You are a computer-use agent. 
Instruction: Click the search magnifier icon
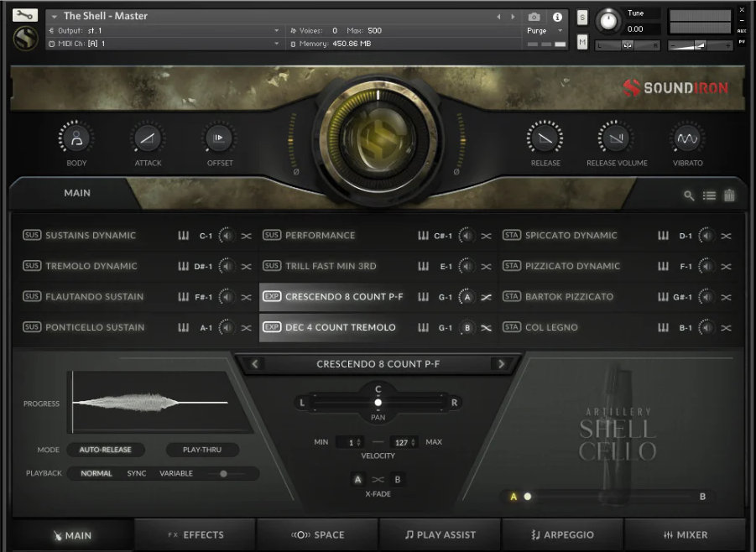689,195
